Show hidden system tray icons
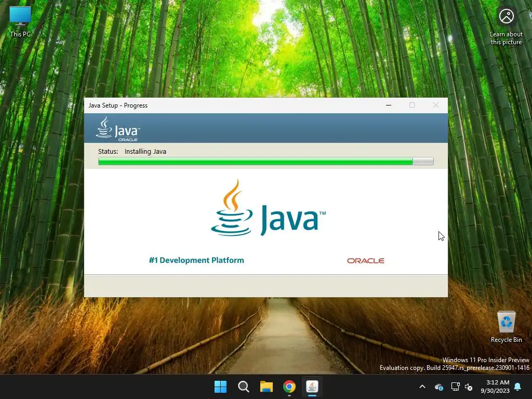Viewport: 532px width, 399px height. click(x=422, y=387)
